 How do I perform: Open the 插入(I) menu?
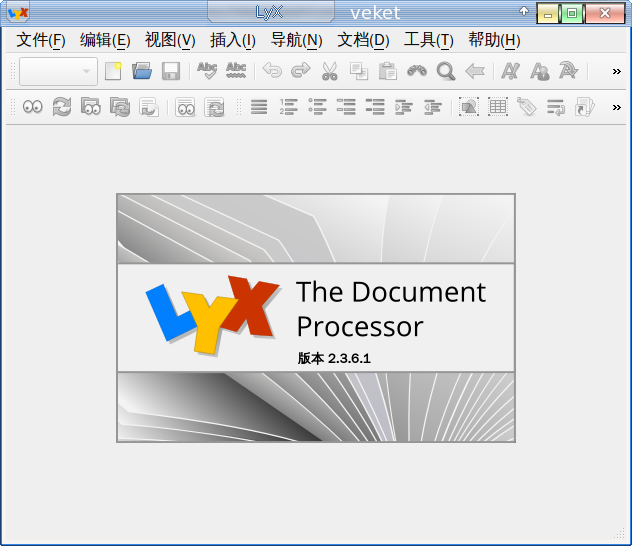tap(233, 40)
